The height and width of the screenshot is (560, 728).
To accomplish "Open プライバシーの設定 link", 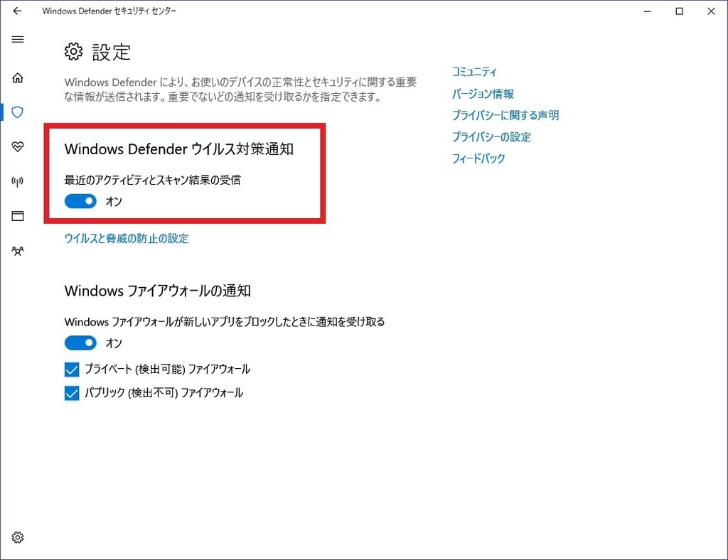I will pos(491,137).
